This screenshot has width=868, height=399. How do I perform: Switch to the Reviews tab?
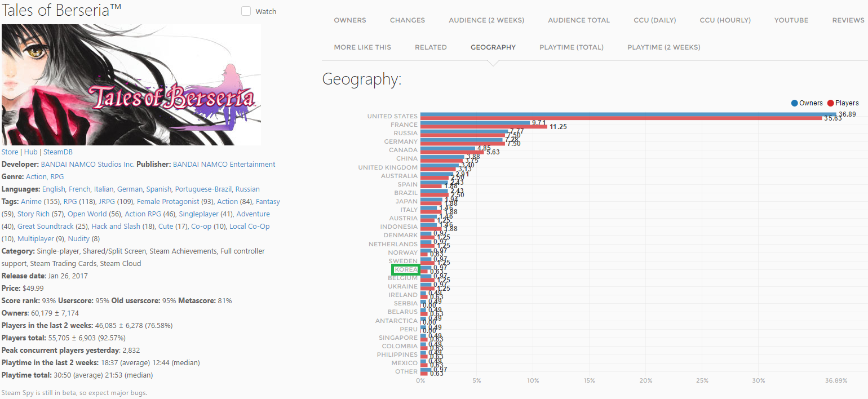[848, 20]
